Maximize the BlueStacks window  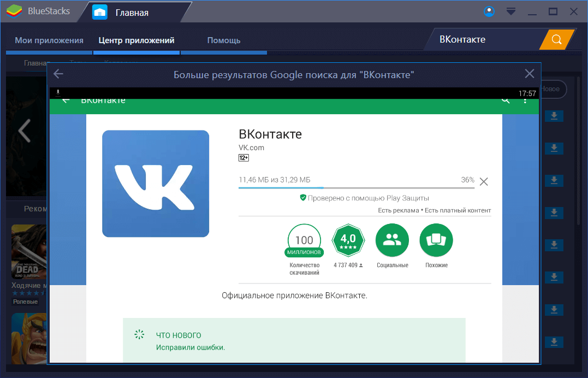(x=553, y=11)
